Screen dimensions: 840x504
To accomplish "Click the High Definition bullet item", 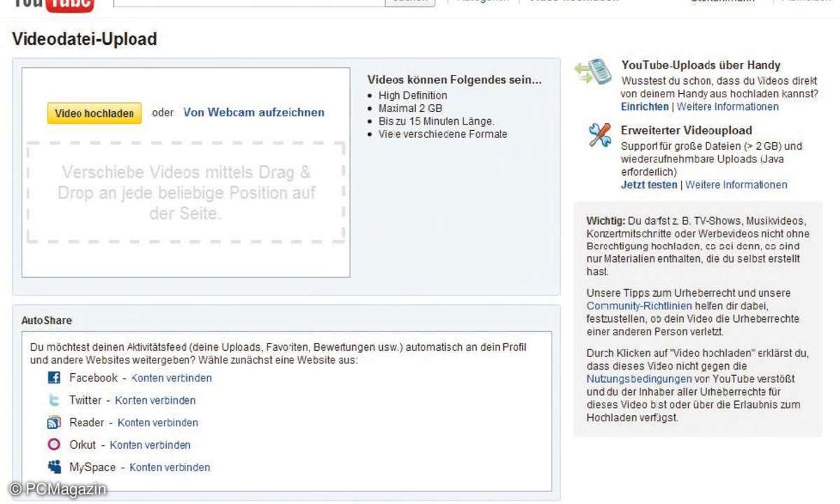I will click(x=413, y=95).
